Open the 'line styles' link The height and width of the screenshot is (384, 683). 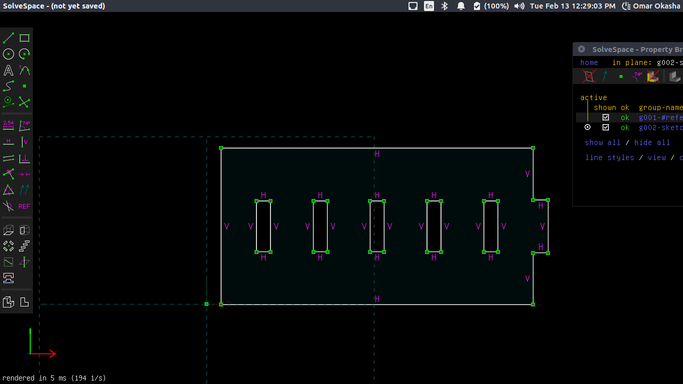tap(609, 158)
